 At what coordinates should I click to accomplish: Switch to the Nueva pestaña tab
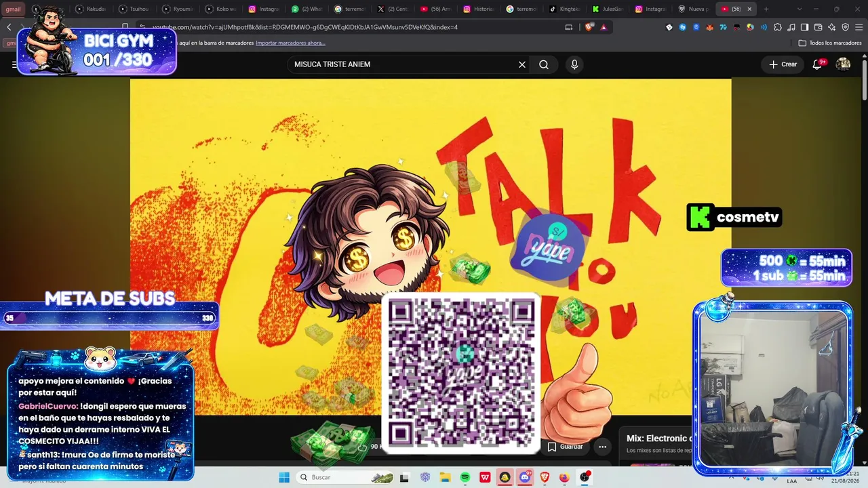[x=693, y=9]
